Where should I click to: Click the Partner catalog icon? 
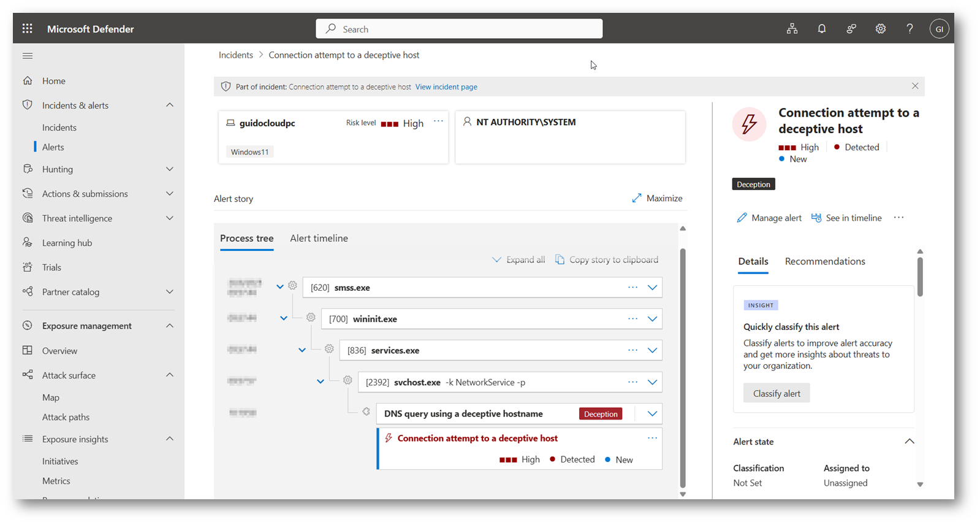pyautogui.click(x=28, y=291)
